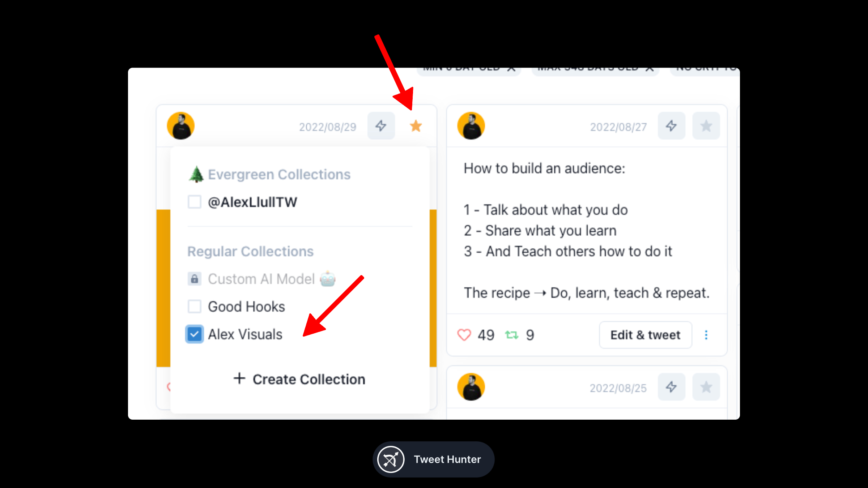Screen dimensions: 868x488
Task: Star the 2022/08/25 tweet
Action: [x=706, y=387]
